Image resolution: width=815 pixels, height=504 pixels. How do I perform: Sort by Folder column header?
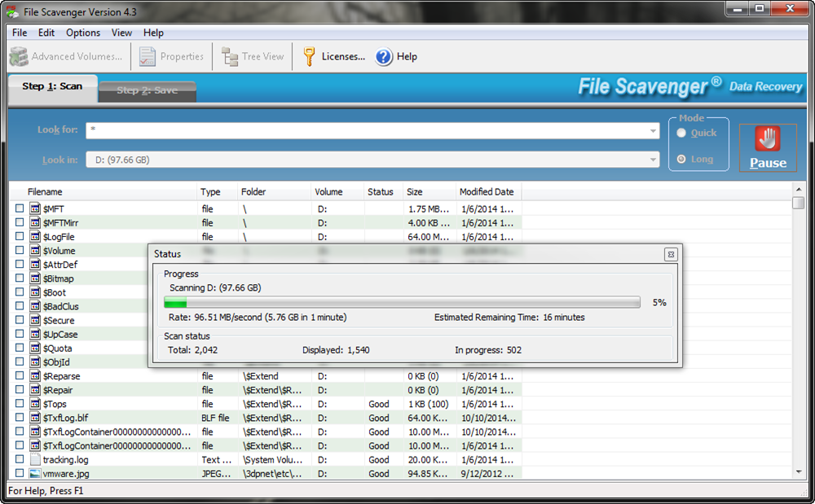[275, 192]
